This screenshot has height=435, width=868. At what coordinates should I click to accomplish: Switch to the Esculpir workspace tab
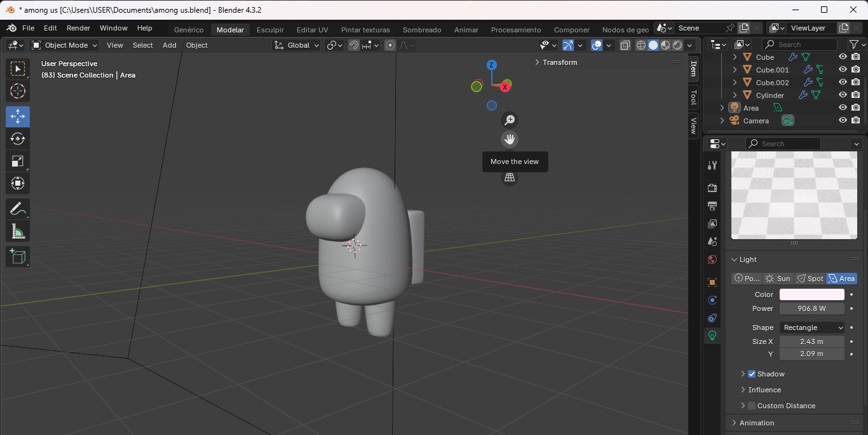coord(270,29)
